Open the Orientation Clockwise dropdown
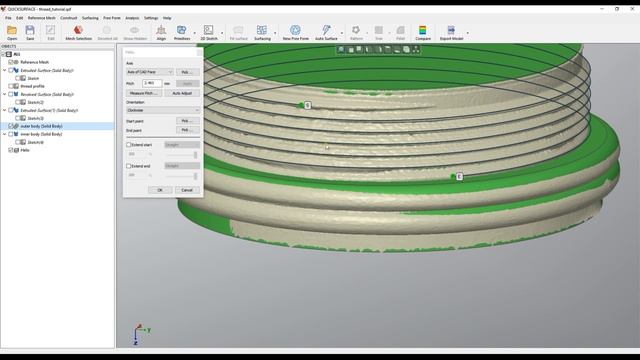 click(x=163, y=110)
